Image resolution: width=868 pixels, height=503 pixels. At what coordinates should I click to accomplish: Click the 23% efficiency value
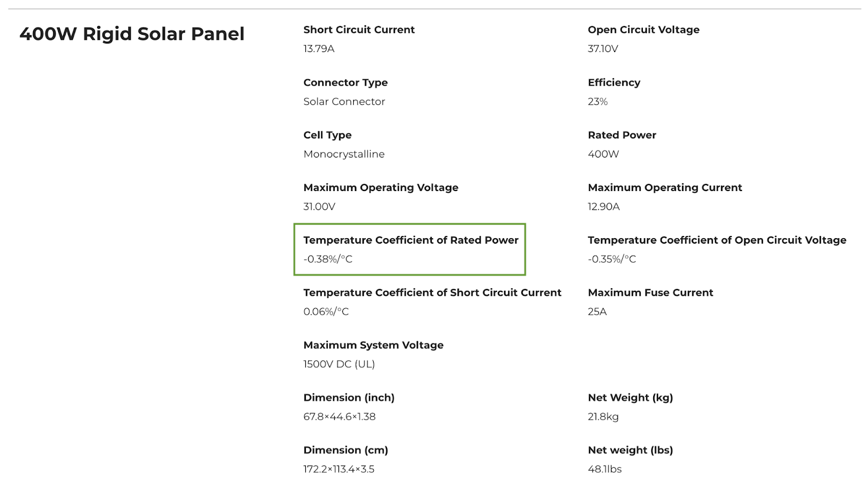point(597,101)
